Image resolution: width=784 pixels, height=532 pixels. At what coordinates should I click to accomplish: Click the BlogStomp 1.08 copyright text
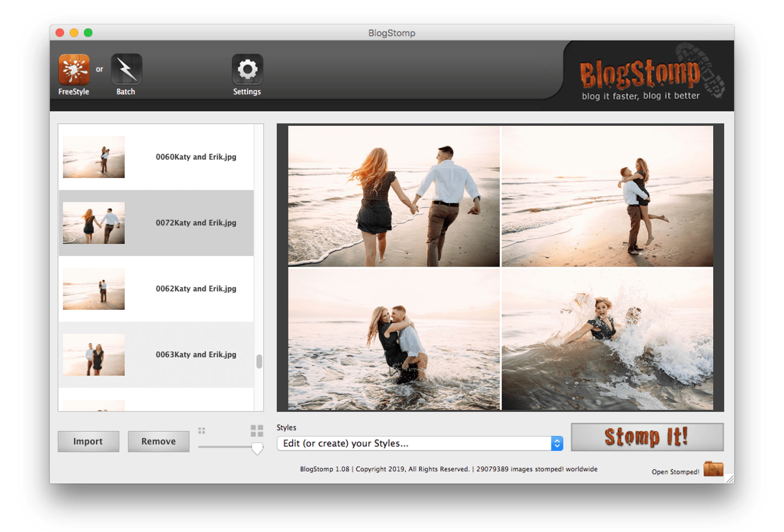click(x=449, y=469)
